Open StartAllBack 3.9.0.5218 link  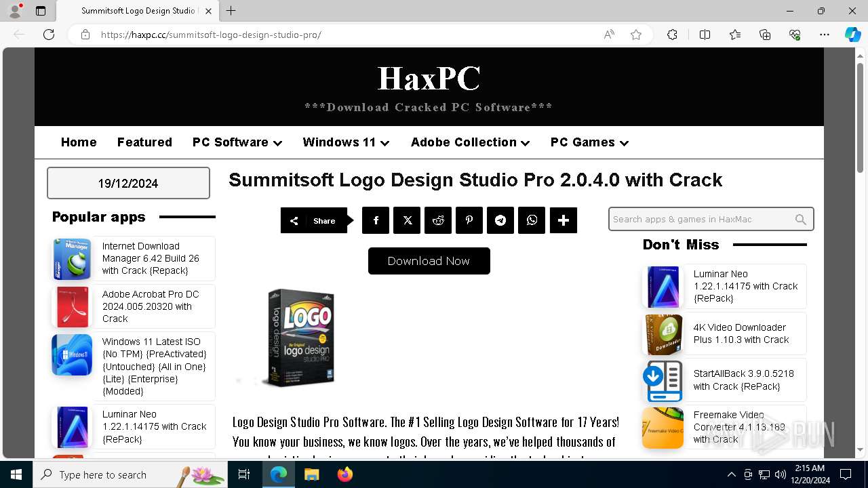[743, 380]
